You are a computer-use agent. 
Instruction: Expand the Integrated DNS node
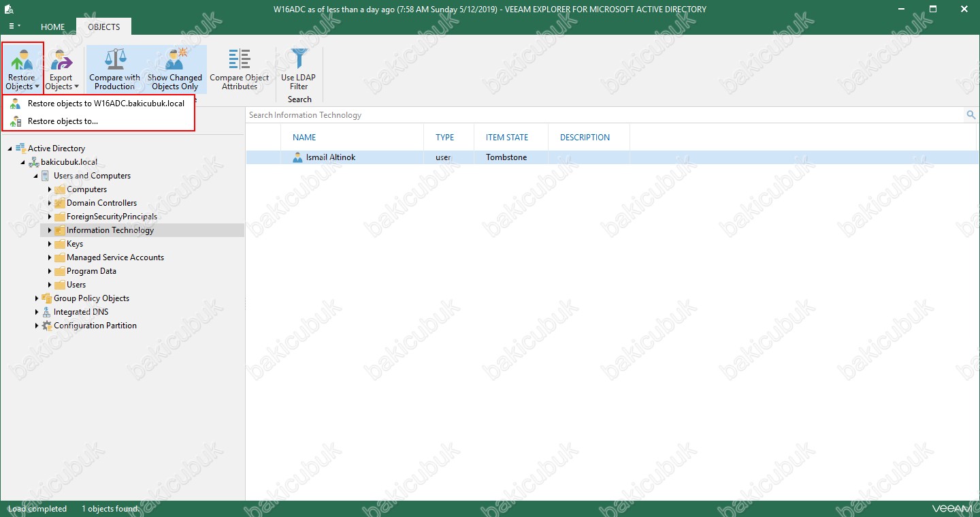coord(36,312)
